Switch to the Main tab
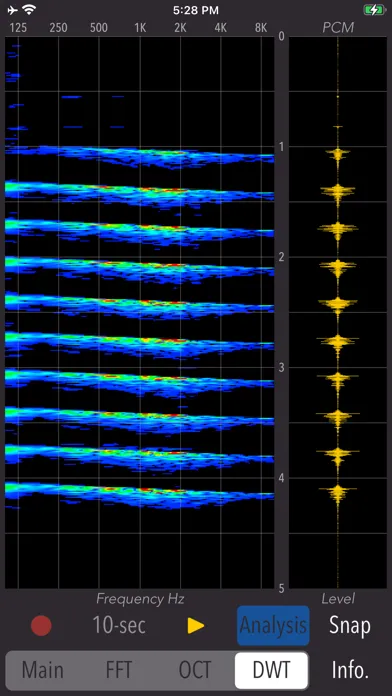This screenshot has width=392, height=696. [43, 670]
